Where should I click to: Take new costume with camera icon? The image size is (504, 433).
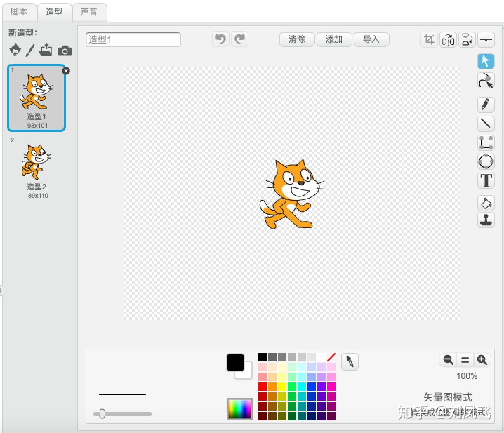point(65,51)
